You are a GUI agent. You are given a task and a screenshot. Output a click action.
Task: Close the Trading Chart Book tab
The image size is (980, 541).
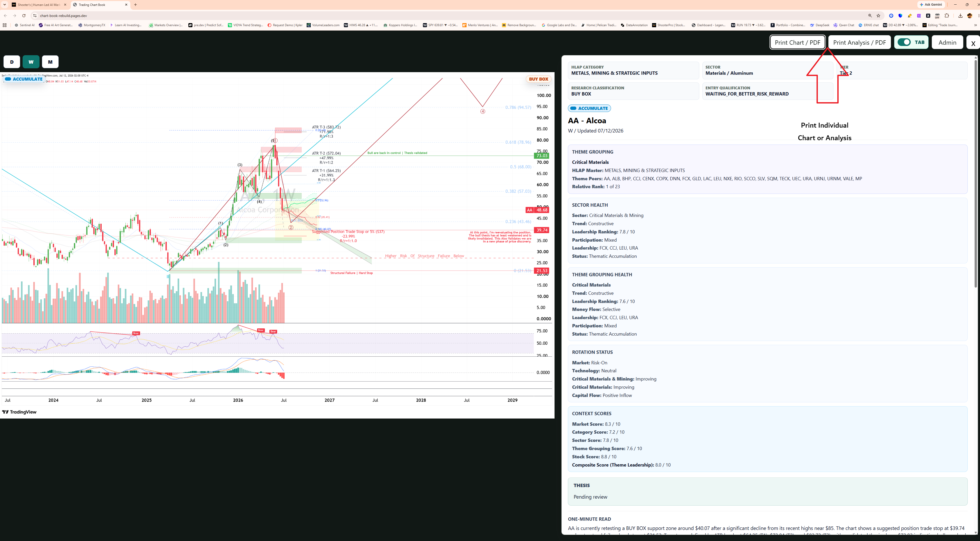[126, 5]
